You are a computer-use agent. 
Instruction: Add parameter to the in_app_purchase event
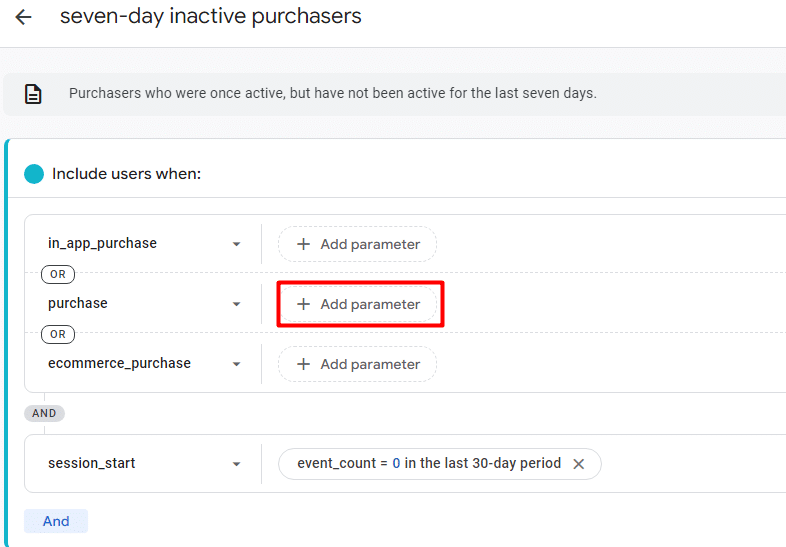(x=358, y=244)
